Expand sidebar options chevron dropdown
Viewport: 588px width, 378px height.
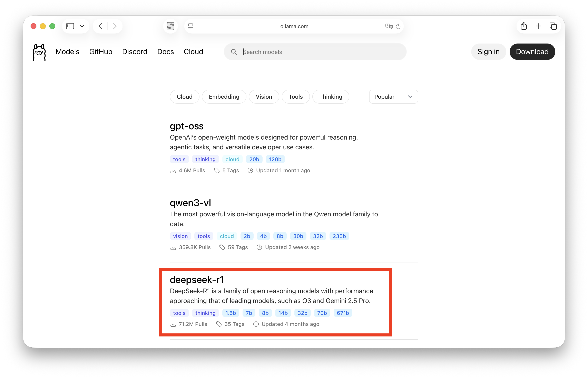pos(82,26)
